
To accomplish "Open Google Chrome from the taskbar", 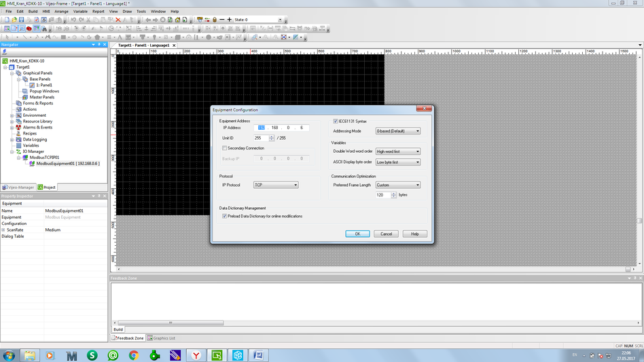I will 134,355.
